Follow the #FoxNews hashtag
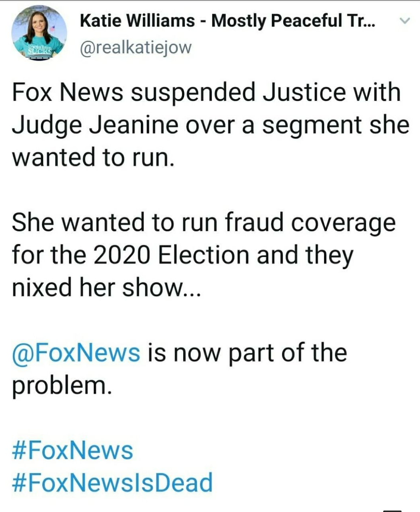This screenshot has height=512, width=420. pyautogui.click(x=72, y=450)
